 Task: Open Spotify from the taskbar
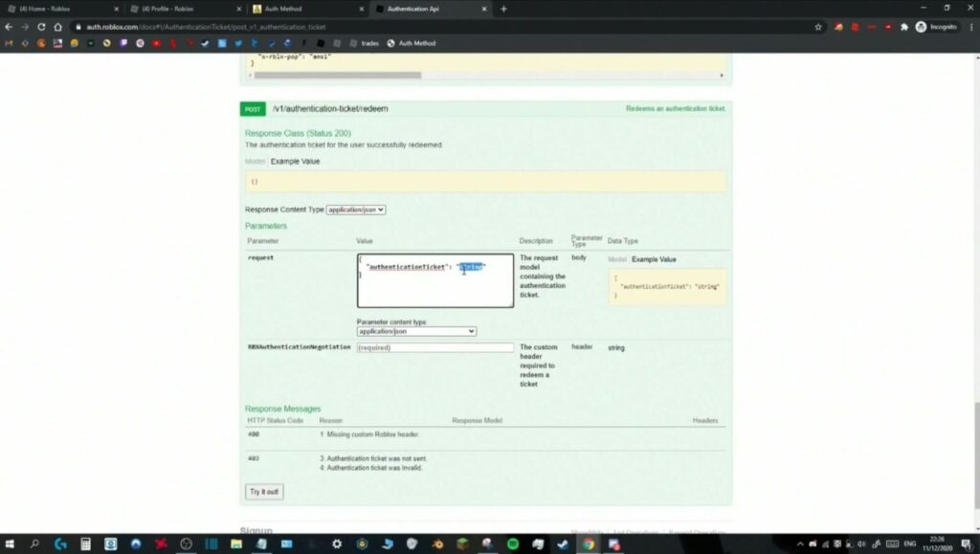point(513,544)
